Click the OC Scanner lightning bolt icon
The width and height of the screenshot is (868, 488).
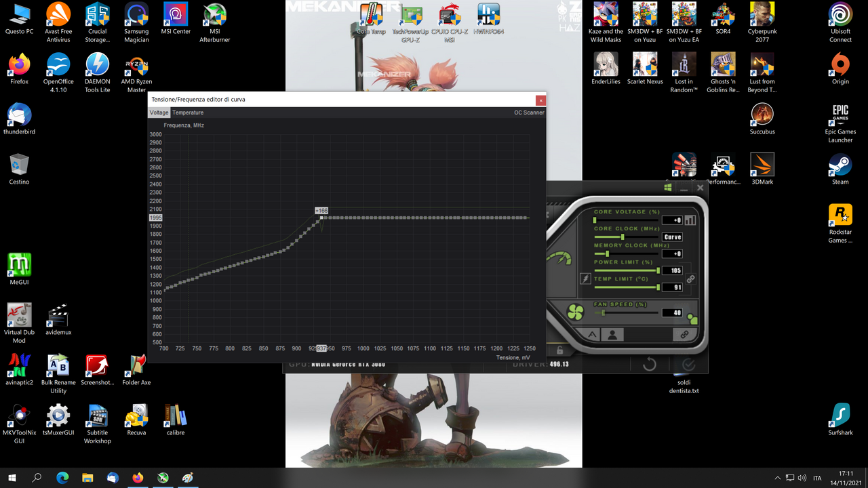(x=586, y=279)
